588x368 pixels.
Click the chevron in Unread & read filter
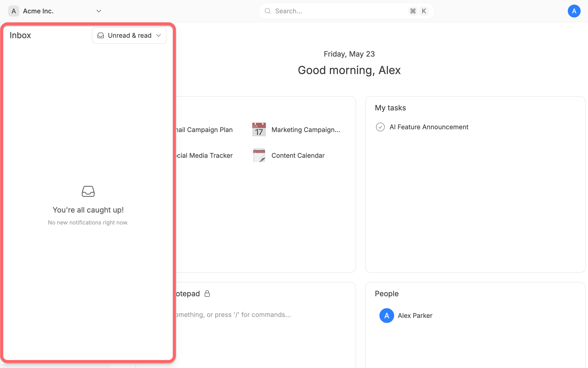click(159, 35)
